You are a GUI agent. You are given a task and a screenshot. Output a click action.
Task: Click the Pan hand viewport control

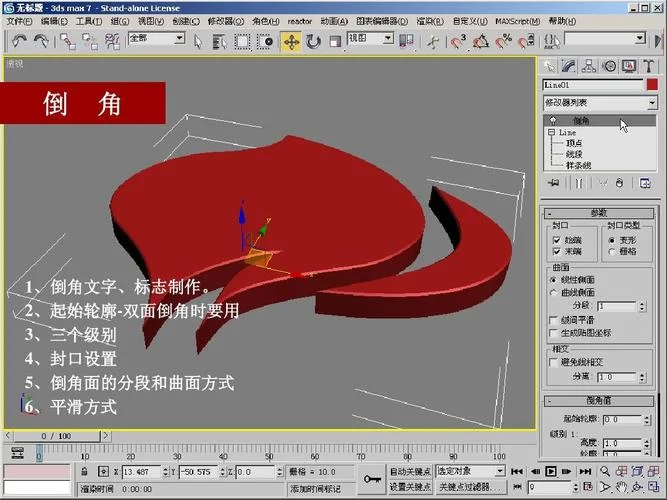point(621,486)
